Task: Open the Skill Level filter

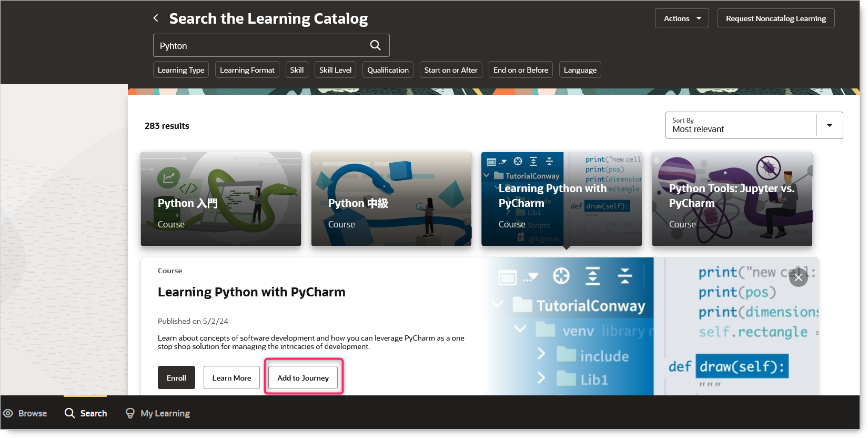Action: [x=336, y=70]
